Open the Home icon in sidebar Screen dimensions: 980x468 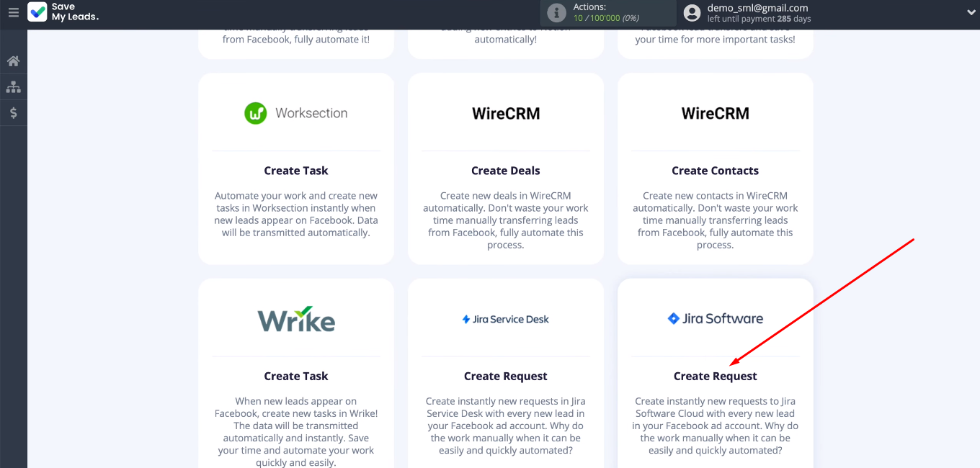point(13,61)
